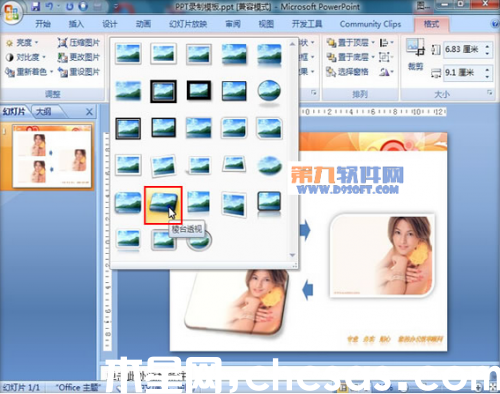Select the highlighted 棱台透视 bevel perspective style
500x394 pixels.
[x=163, y=205]
